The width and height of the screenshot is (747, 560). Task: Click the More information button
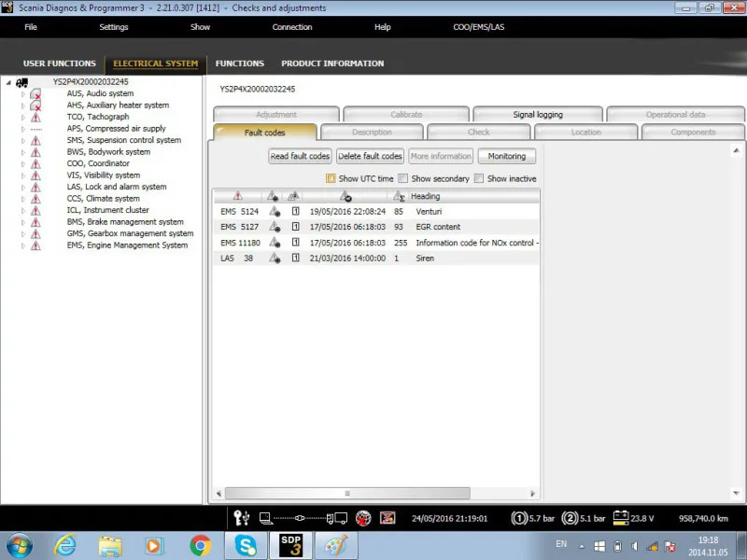point(441,156)
